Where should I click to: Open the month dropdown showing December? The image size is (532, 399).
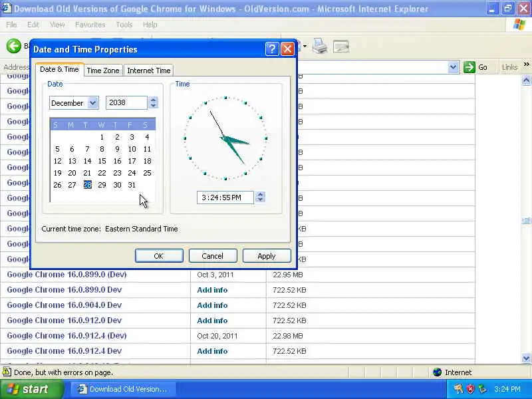tap(92, 103)
